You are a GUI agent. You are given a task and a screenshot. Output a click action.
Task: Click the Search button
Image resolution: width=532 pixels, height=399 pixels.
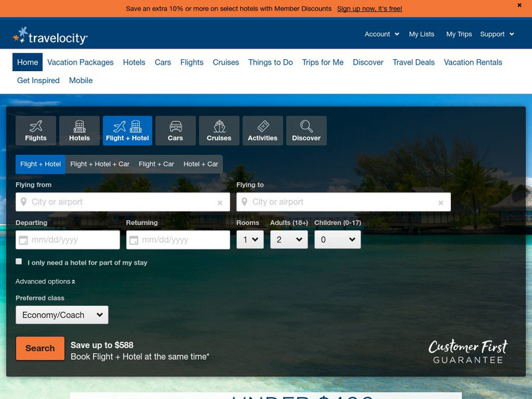click(39, 348)
